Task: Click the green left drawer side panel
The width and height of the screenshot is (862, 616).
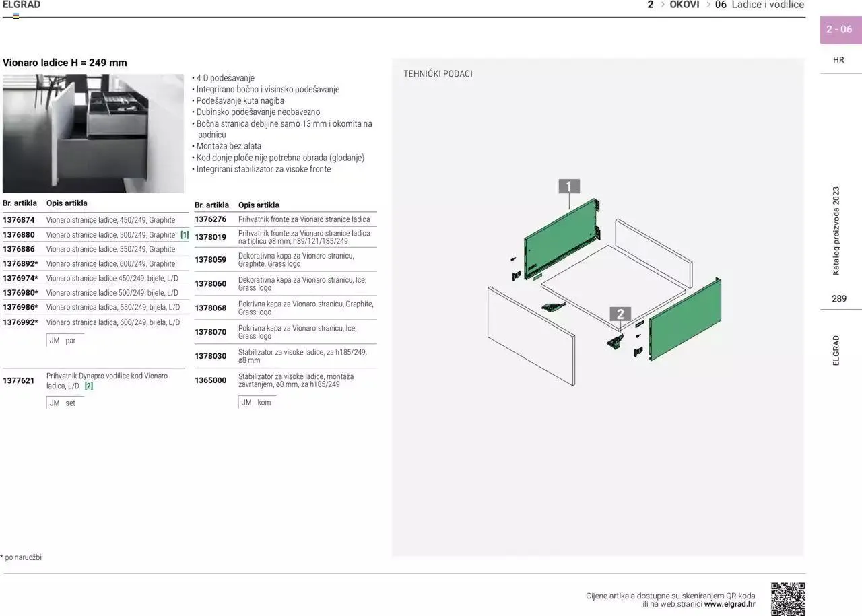Action: click(559, 236)
